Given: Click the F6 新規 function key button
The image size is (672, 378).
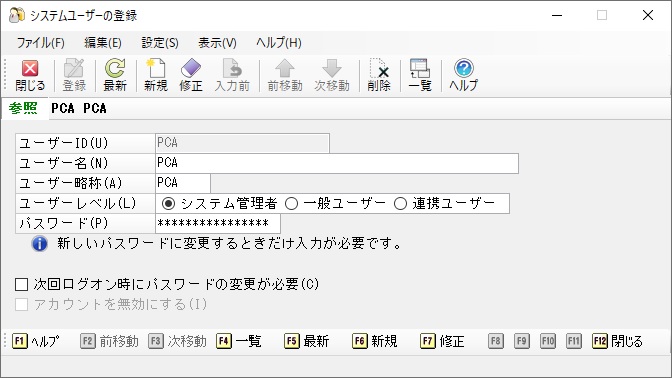Looking at the screenshot, I should (375, 341).
